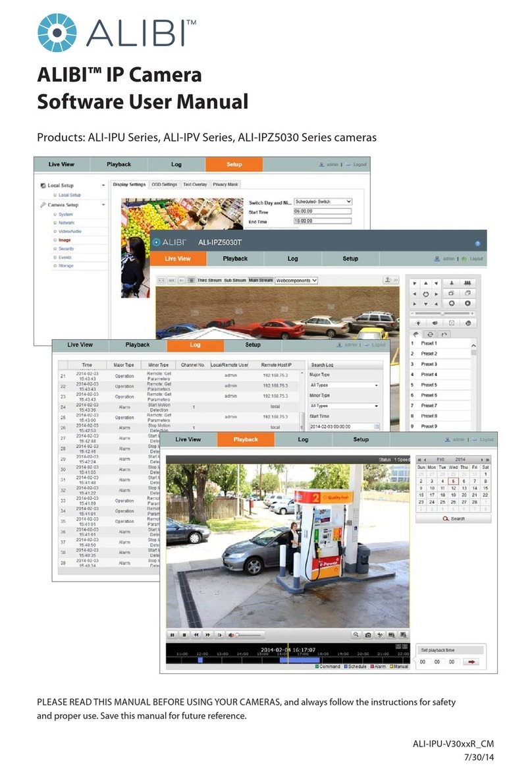The height and width of the screenshot is (774, 532).
Task: Go to previous year in playback calendar
Action: [x=419, y=460]
